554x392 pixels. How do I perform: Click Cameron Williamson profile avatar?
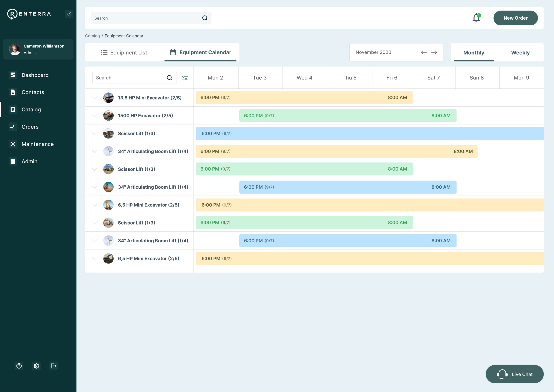pos(15,49)
